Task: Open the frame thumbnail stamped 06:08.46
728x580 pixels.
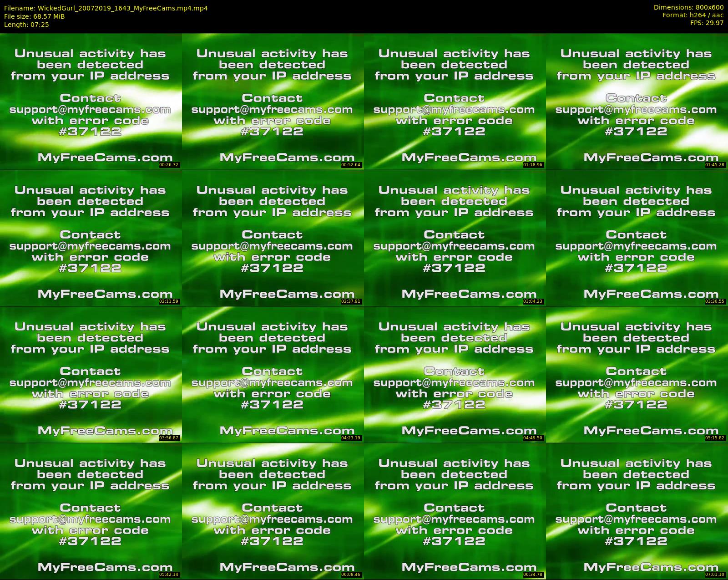Action: pyautogui.click(x=273, y=511)
